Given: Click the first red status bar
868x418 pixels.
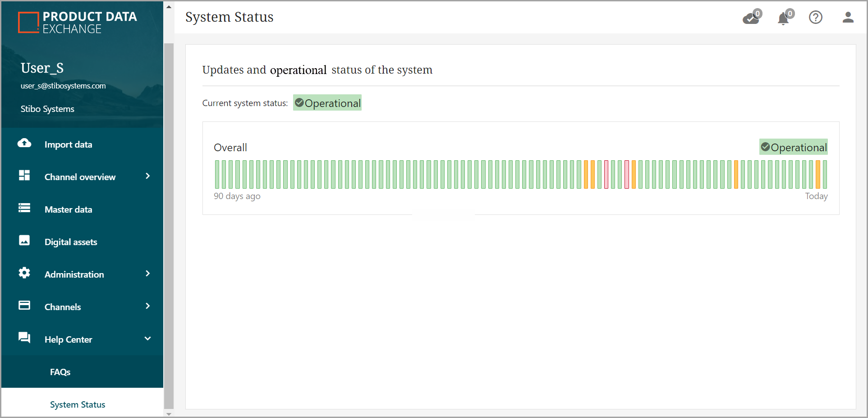Looking at the screenshot, I should pos(606,174).
